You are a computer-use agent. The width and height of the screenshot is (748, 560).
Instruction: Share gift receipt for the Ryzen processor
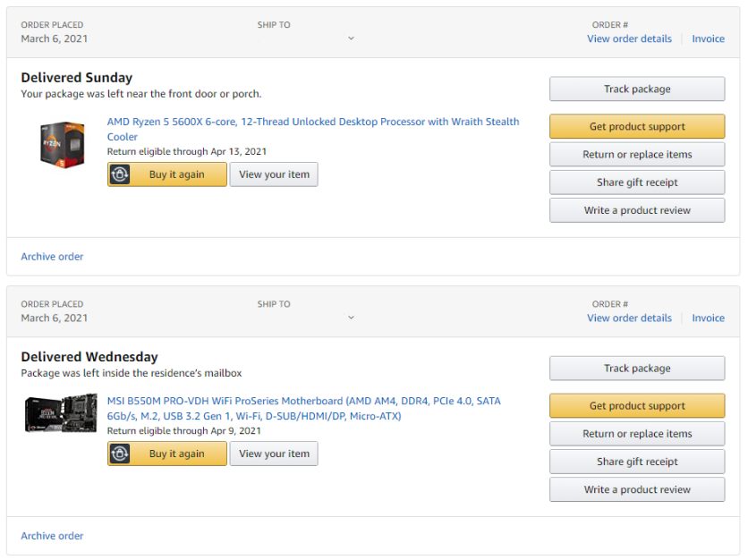pyautogui.click(x=637, y=182)
